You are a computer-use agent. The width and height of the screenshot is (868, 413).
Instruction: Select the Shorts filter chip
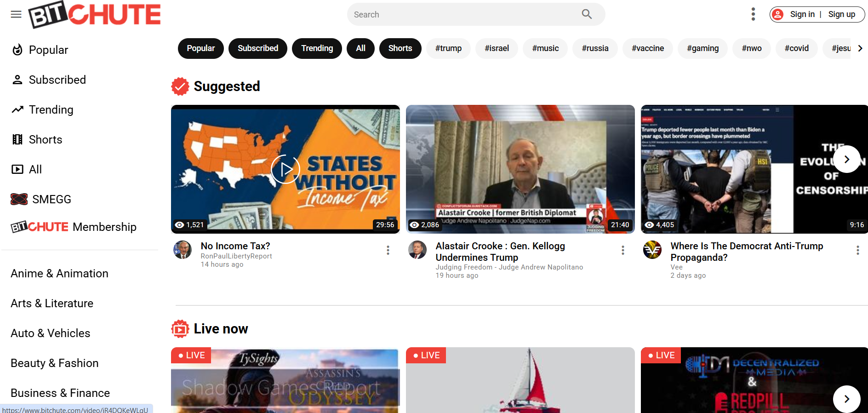click(x=400, y=48)
